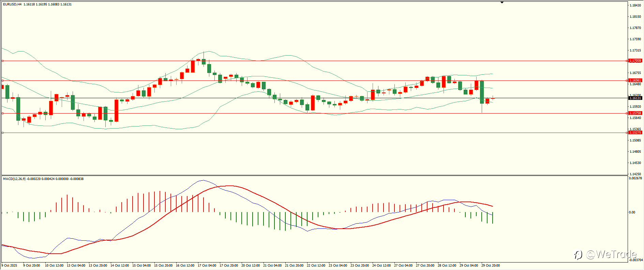Click the 24 Oct 12:00 time label
Viewport: 644px width, 270px height.
[x=381, y=266]
